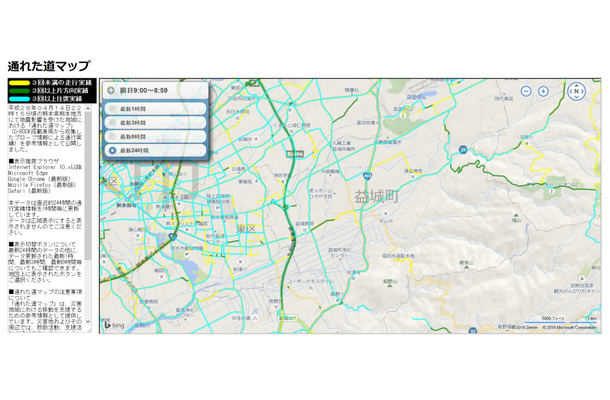610x400 pixels.
Task: Click yellow legend swatch for under 3 runs
Action: tap(19, 83)
